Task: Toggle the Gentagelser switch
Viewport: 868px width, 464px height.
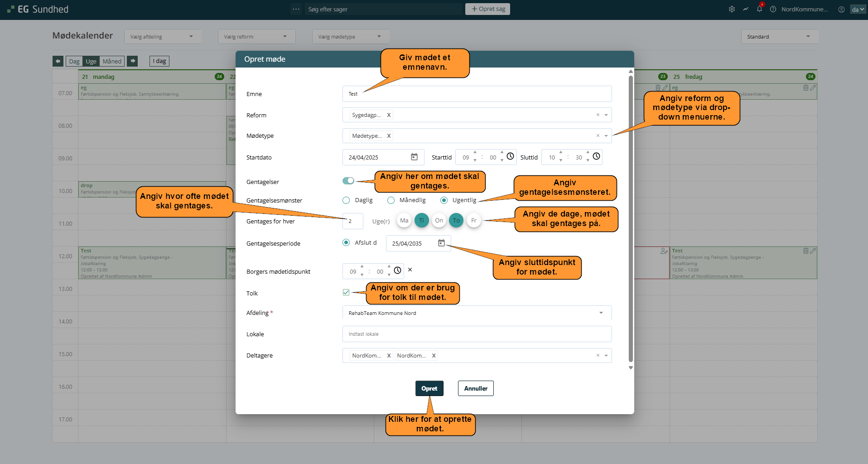Action: pyautogui.click(x=348, y=181)
